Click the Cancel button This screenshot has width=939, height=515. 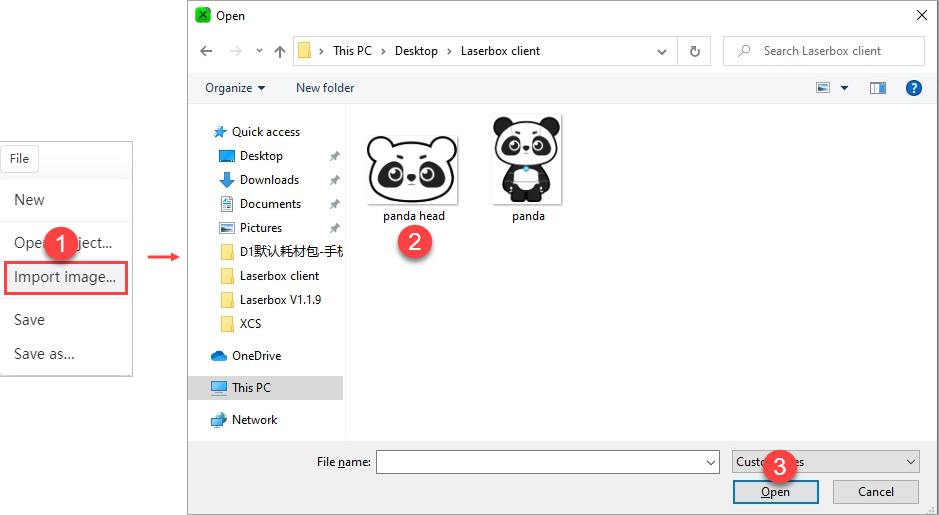click(x=876, y=492)
